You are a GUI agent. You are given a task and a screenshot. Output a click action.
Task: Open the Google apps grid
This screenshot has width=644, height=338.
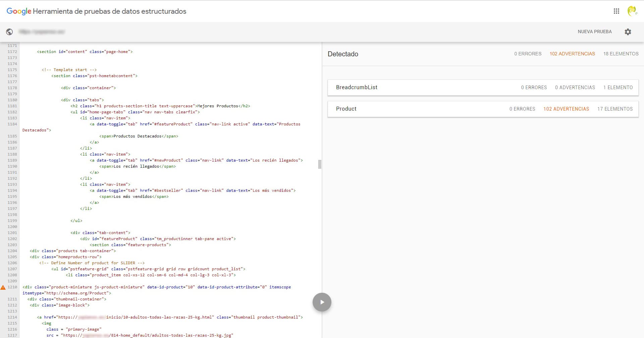[x=616, y=11]
